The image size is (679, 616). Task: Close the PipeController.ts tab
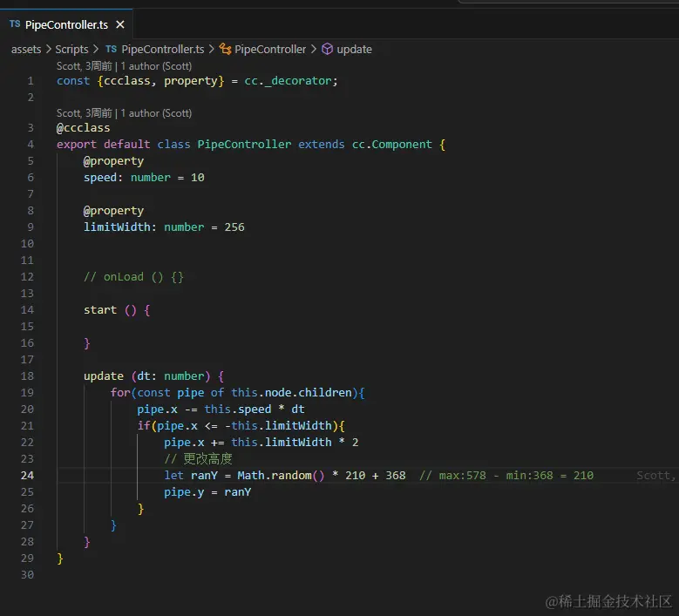120,24
